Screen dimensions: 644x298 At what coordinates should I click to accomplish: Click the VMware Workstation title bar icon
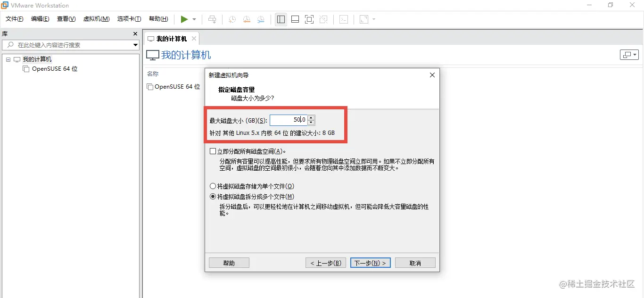[x=5, y=5]
